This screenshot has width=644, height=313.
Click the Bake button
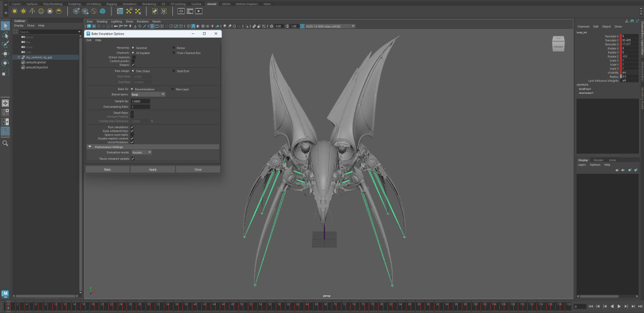[x=108, y=169]
